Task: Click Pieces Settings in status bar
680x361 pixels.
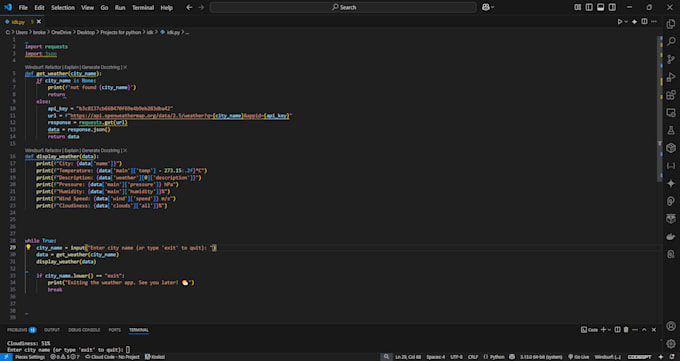Action: [30, 357]
